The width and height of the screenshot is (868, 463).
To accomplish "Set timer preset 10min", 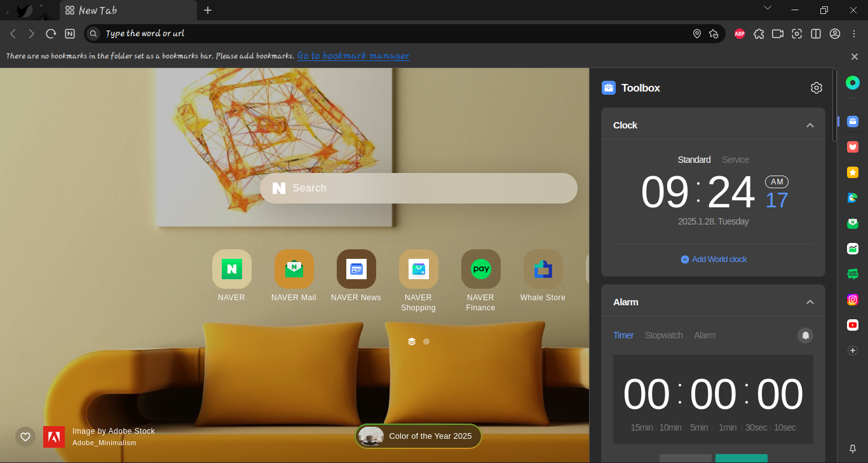I will coord(670,427).
